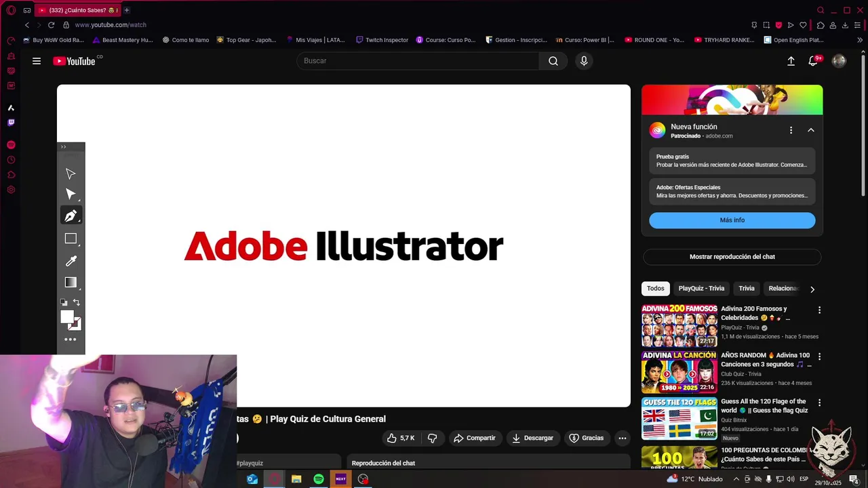Open options menu on the Adobe ad

pos(791,130)
